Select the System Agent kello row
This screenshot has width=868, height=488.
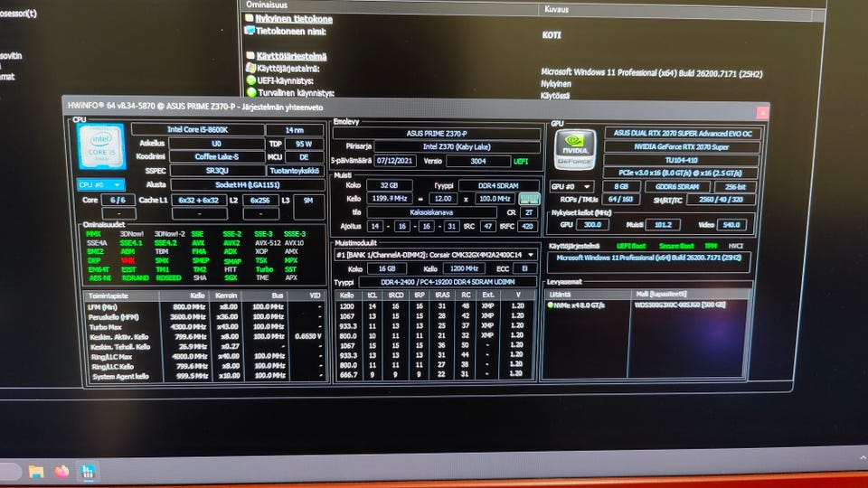(x=205, y=376)
